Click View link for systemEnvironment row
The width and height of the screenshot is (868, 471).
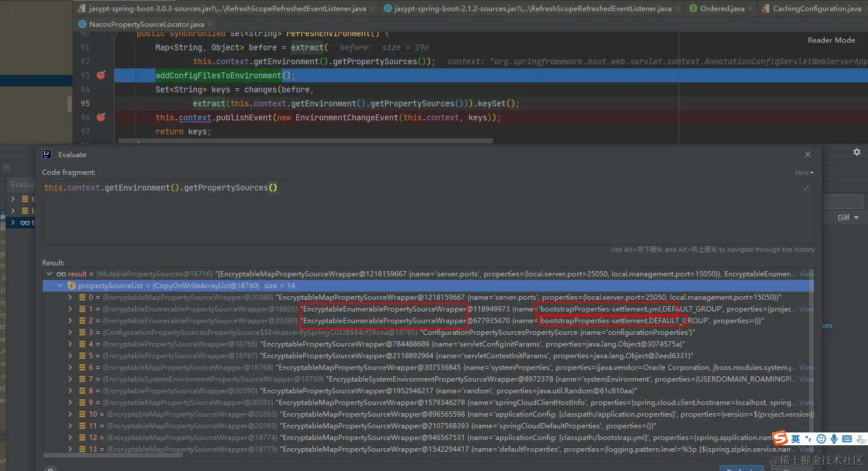pos(806,379)
